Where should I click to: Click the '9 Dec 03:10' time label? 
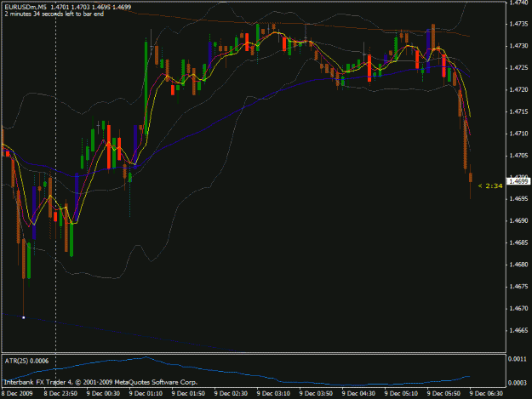click(x=273, y=394)
